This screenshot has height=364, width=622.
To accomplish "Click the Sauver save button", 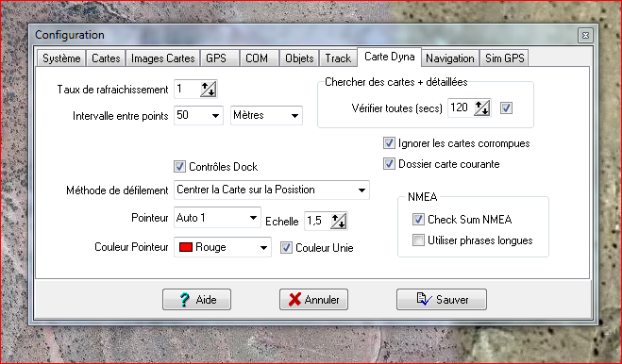I will [x=442, y=299].
